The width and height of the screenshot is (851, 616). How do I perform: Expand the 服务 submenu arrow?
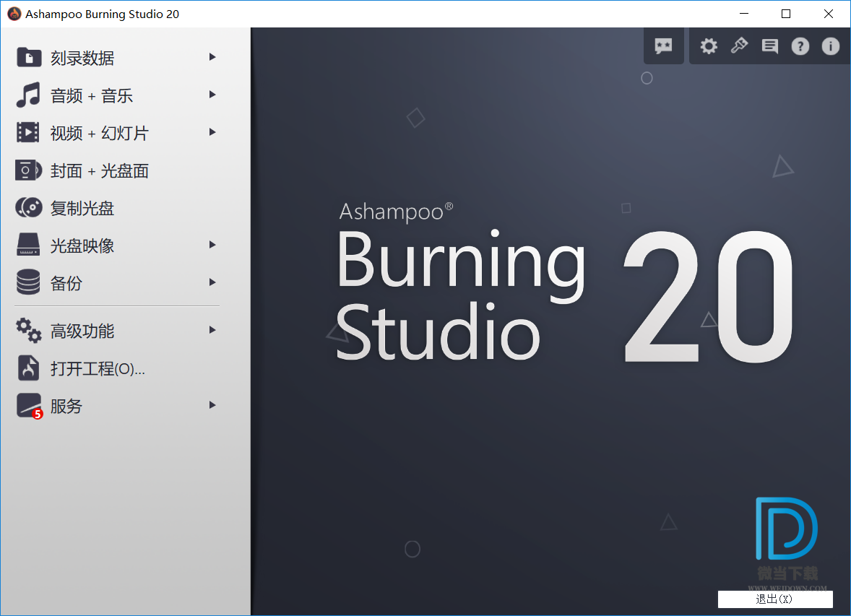point(212,405)
